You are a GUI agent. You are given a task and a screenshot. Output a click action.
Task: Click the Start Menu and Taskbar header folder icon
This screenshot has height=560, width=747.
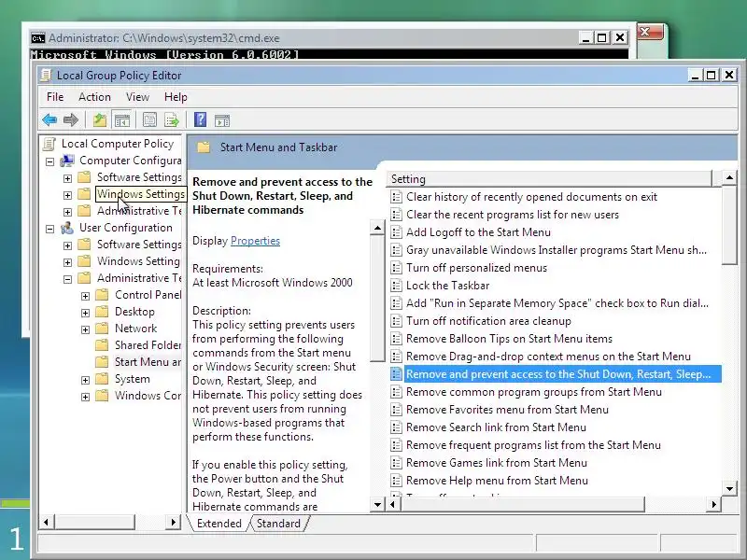[x=204, y=147]
